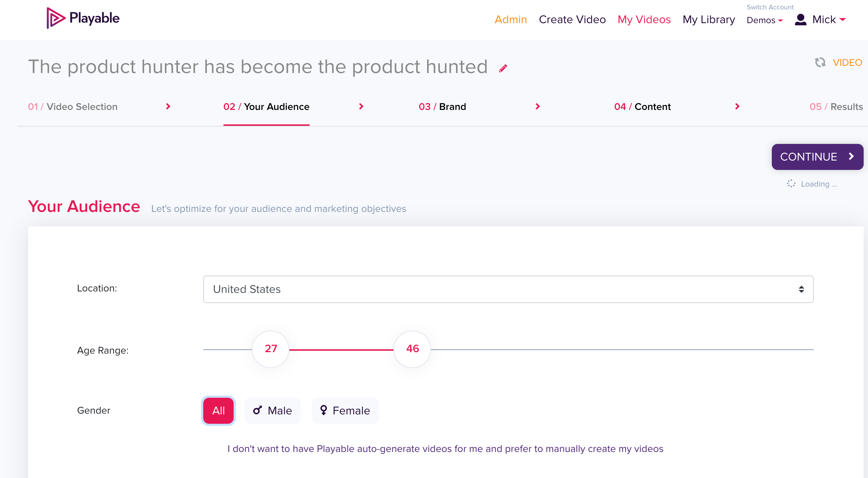
Task: Click the Create Video nav link
Action: (572, 20)
